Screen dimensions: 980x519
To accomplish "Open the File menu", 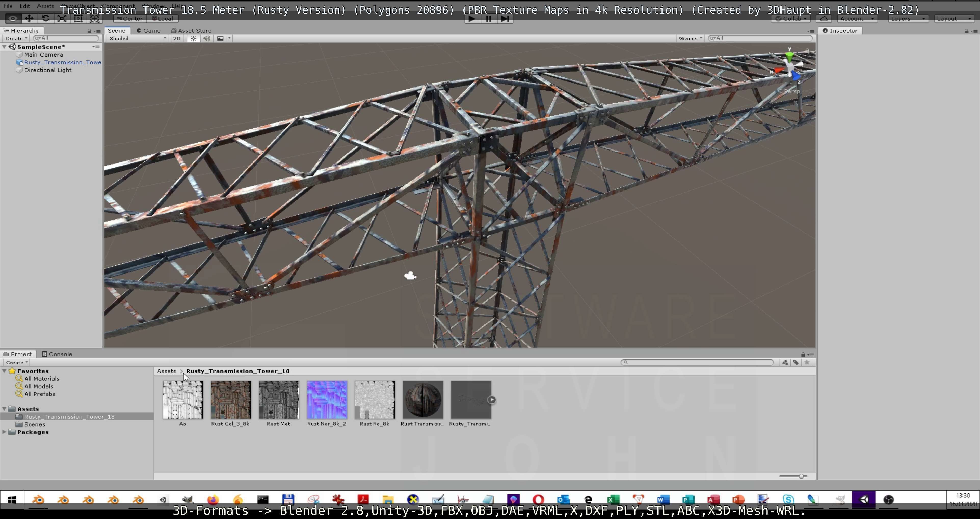I will [8, 6].
